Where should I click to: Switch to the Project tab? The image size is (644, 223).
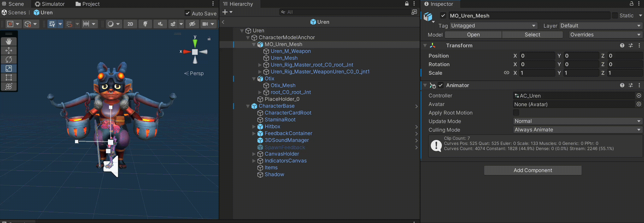88,4
